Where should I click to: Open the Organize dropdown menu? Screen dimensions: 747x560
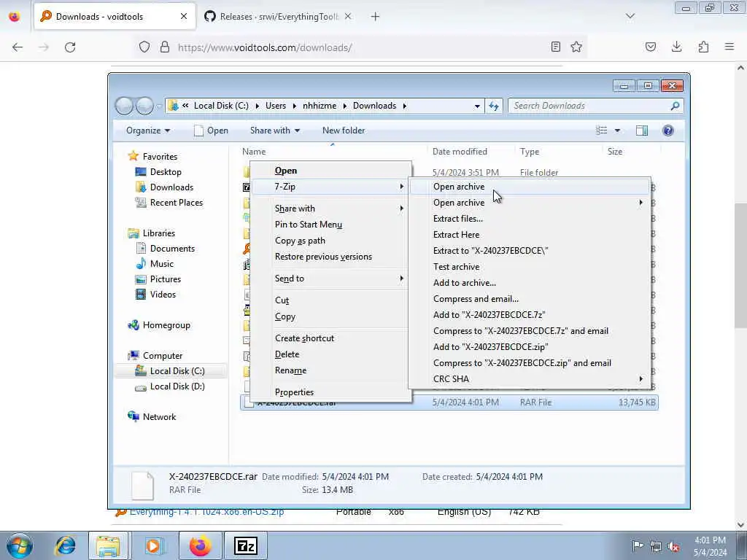coord(147,131)
